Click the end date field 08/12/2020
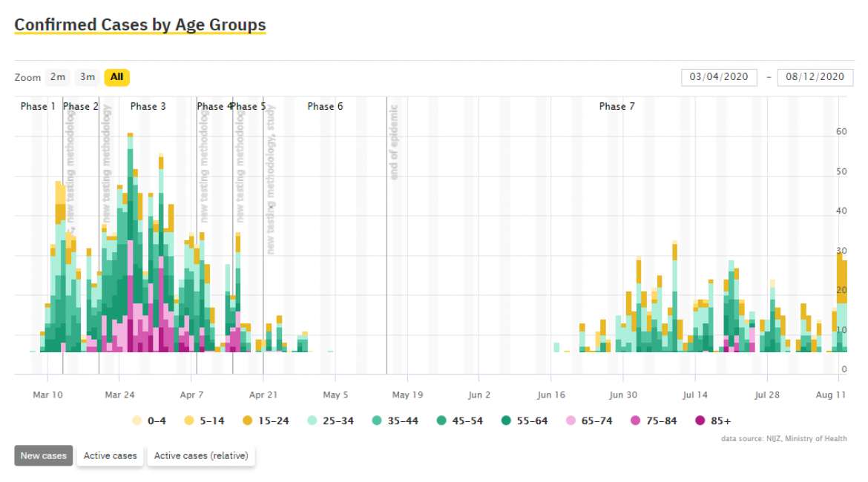 (x=815, y=77)
